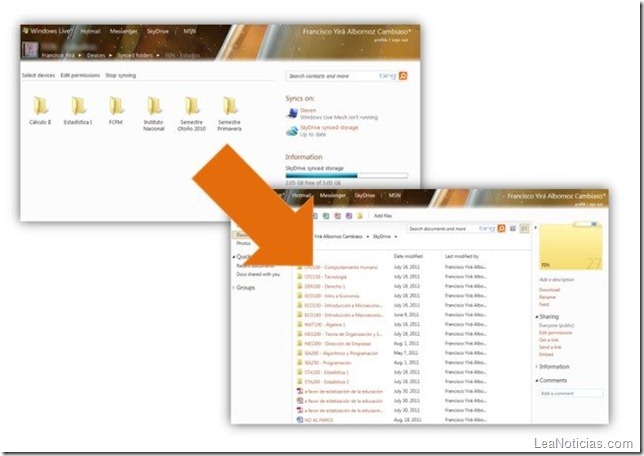Click Add files in the SkyDrive toolbar
This screenshot has width=644, height=456.
(383, 216)
